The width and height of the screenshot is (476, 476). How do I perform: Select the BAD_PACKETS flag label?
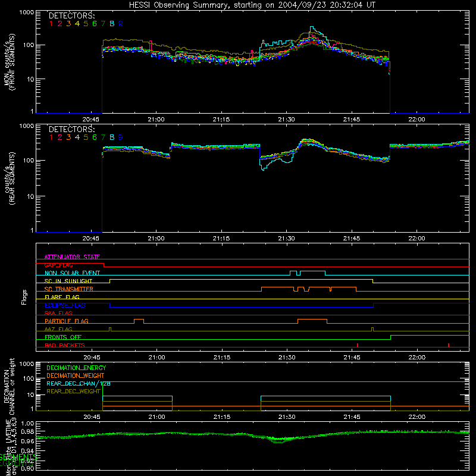pos(65,345)
